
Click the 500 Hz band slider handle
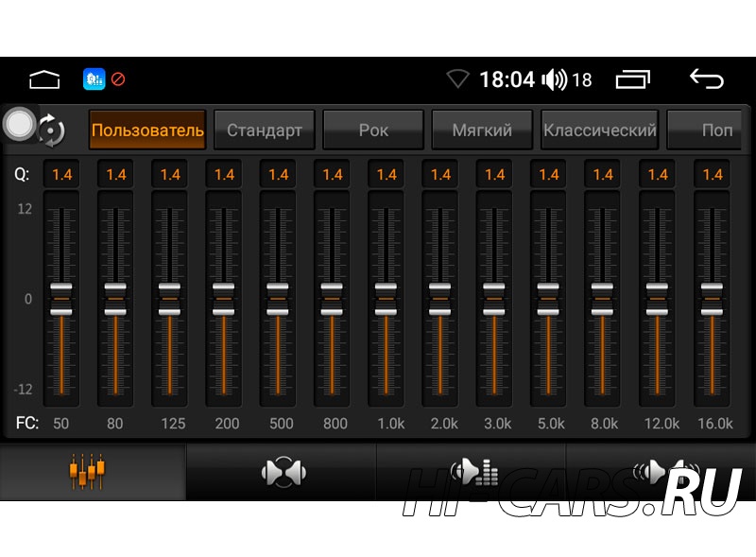click(277, 299)
